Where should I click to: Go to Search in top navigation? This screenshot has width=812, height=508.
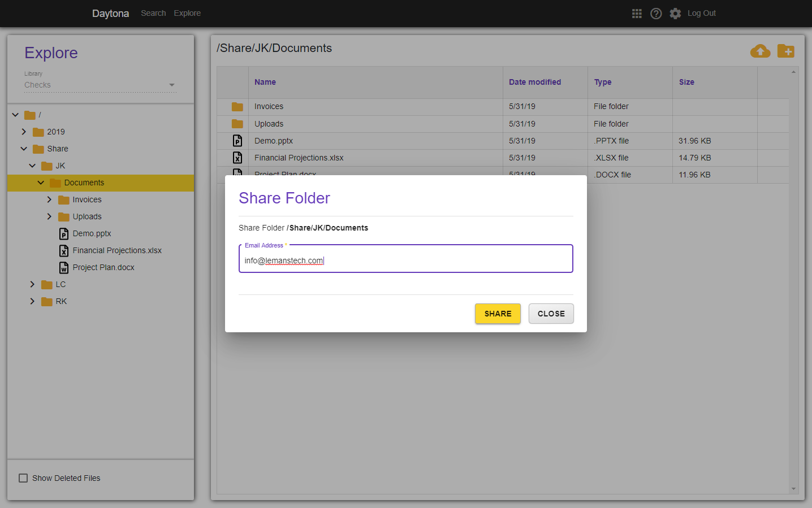[153, 13]
